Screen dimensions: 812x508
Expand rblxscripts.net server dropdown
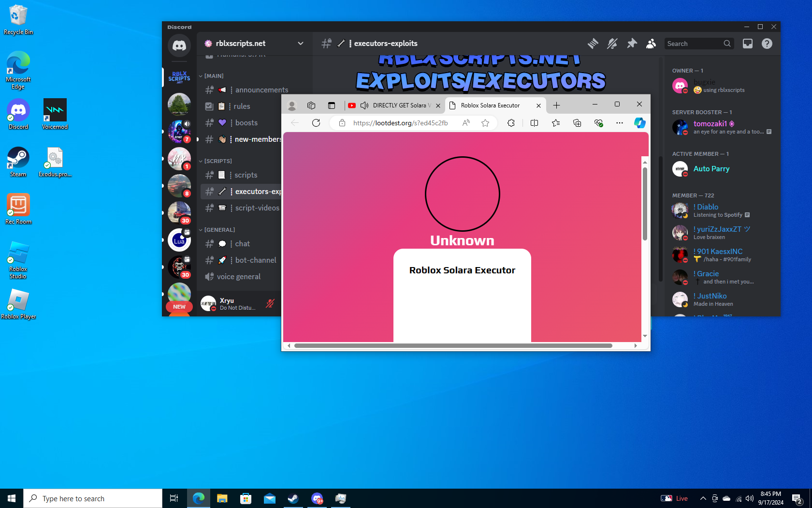point(301,44)
